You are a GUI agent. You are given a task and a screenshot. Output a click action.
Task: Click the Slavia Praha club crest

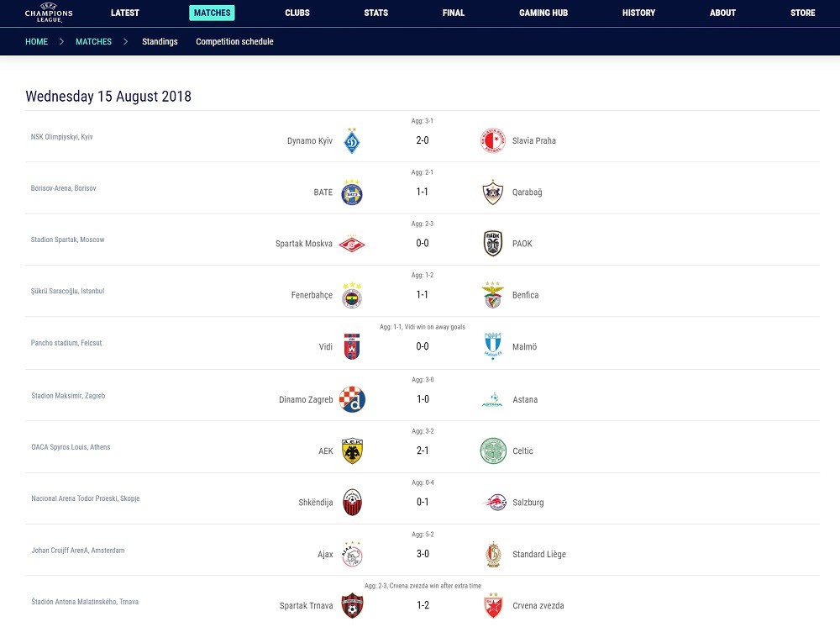point(493,140)
